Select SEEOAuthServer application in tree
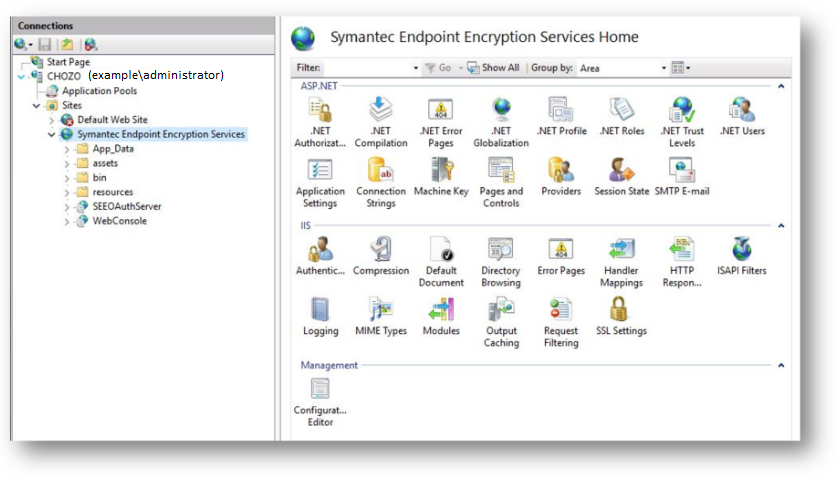This screenshot has width=836, height=483. pyautogui.click(x=127, y=206)
